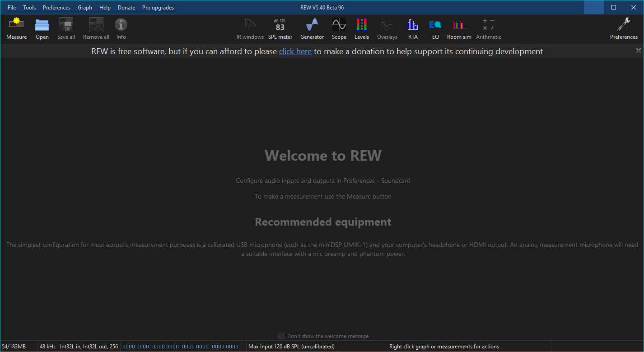The image size is (644, 352).
Task: Dismiss the donation banner with X
Action: click(638, 51)
